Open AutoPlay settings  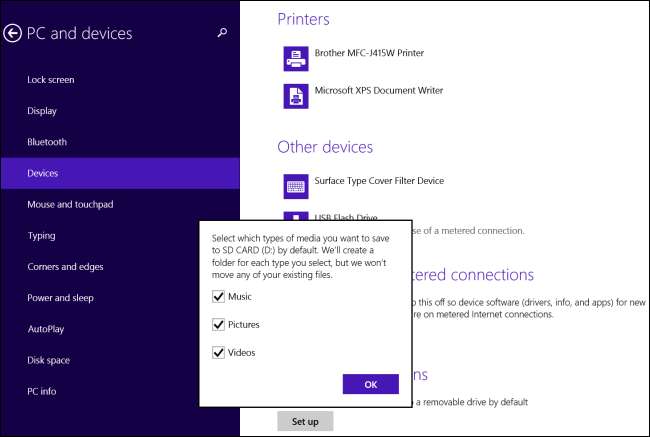click(46, 329)
